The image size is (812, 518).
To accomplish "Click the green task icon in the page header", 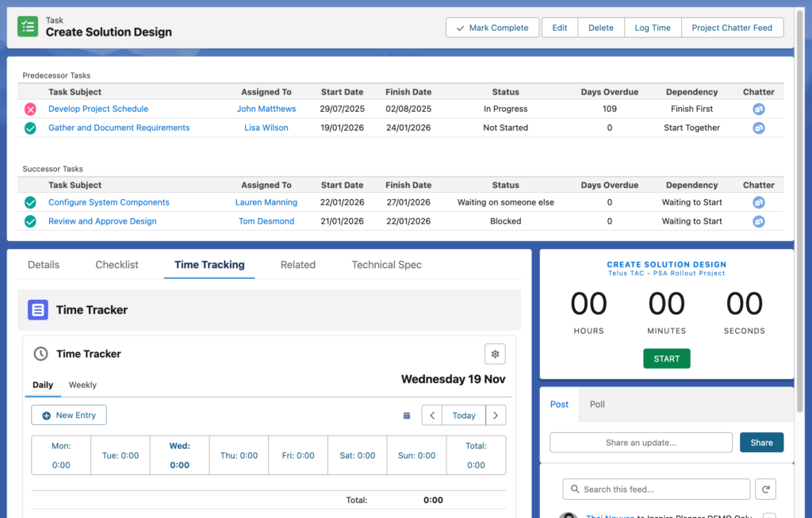I will (x=28, y=26).
